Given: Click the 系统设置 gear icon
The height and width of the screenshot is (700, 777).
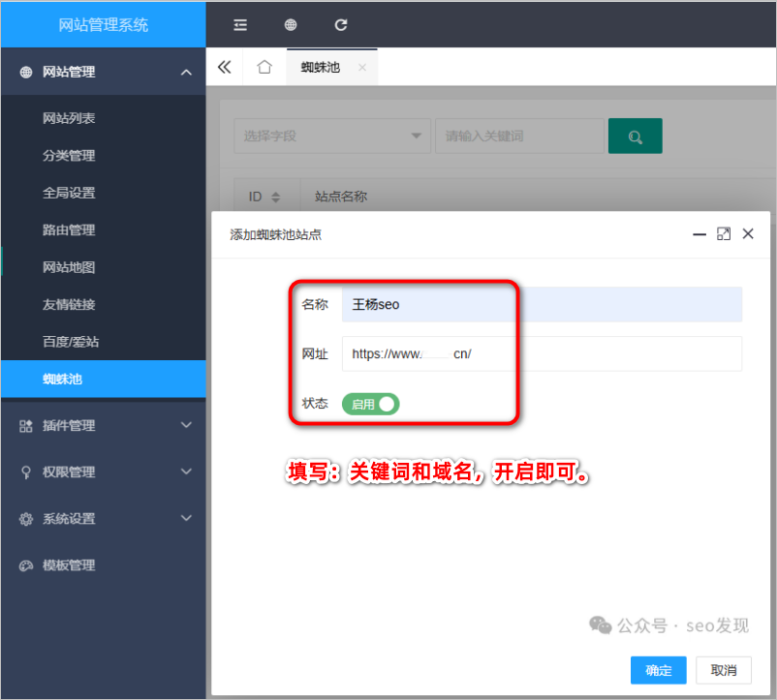Looking at the screenshot, I should tap(26, 519).
